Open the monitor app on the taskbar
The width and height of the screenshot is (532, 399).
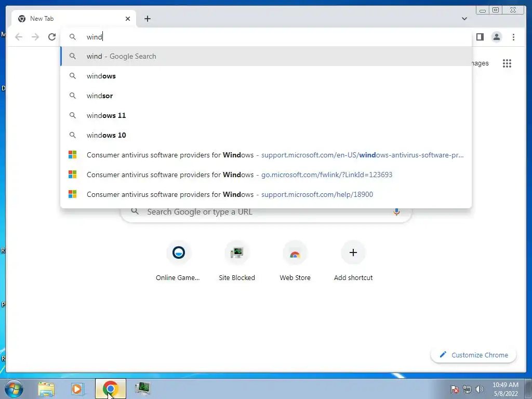tap(143, 389)
